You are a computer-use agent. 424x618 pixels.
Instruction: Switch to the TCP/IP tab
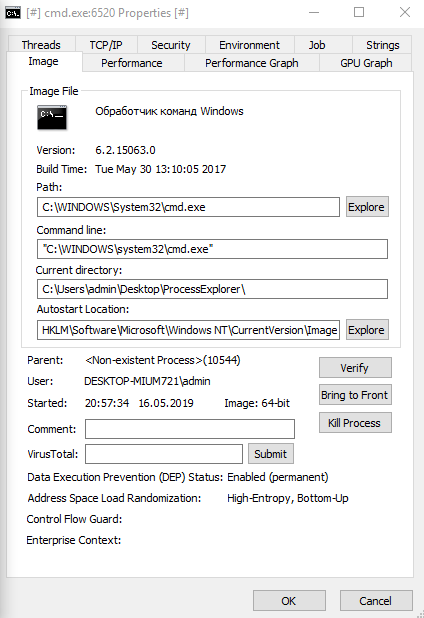[x=106, y=45]
